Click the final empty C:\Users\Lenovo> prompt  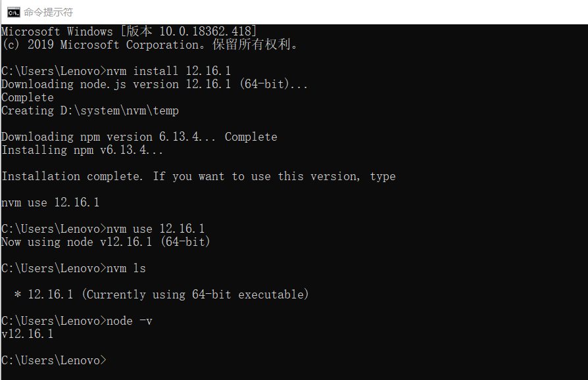click(54, 360)
